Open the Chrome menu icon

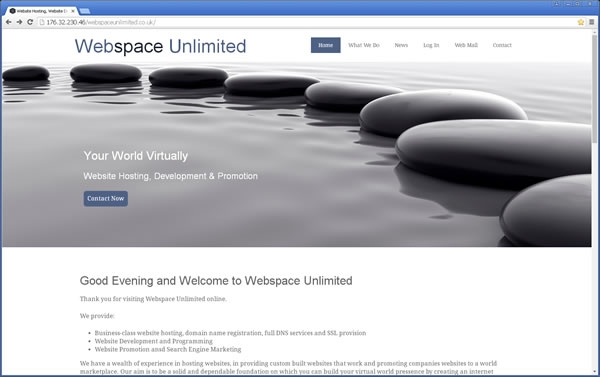592,22
